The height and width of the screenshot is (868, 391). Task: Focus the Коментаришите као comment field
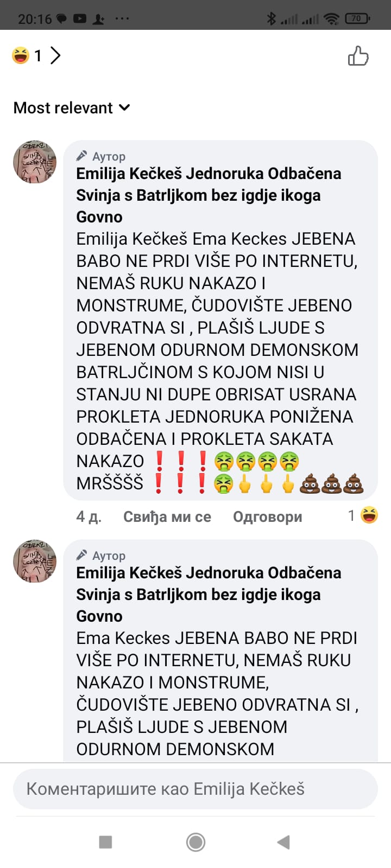tap(195, 789)
